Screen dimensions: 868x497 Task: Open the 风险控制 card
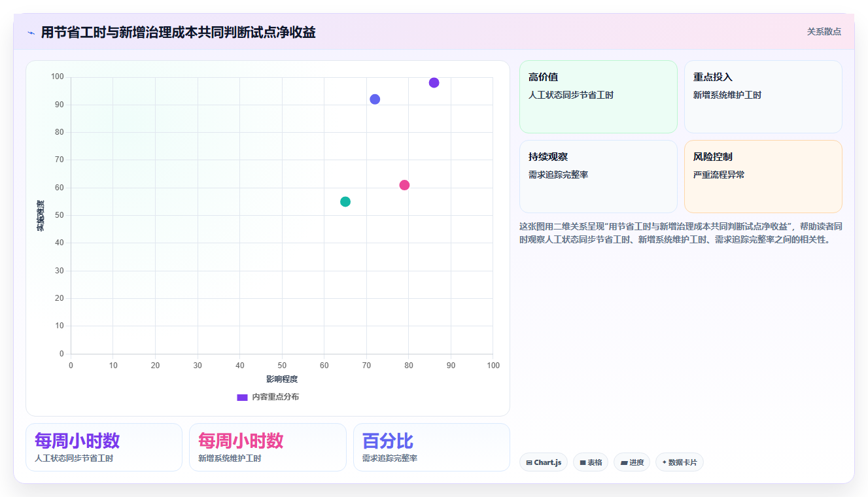(x=763, y=177)
